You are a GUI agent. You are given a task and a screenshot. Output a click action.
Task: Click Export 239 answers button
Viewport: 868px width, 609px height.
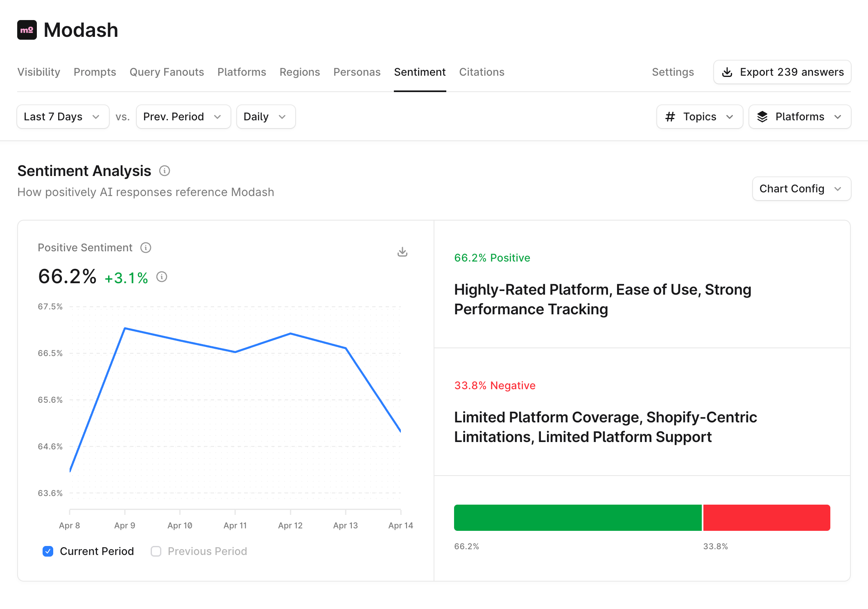point(782,72)
